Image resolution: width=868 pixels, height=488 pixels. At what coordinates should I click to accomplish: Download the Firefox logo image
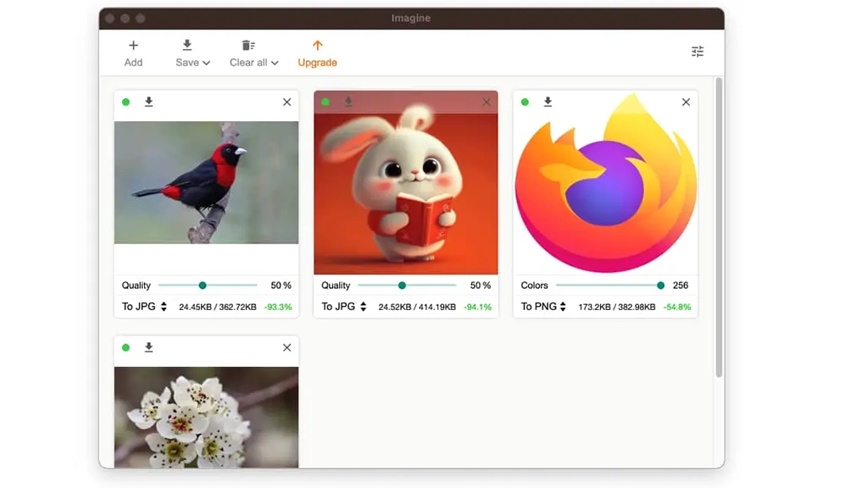548,102
